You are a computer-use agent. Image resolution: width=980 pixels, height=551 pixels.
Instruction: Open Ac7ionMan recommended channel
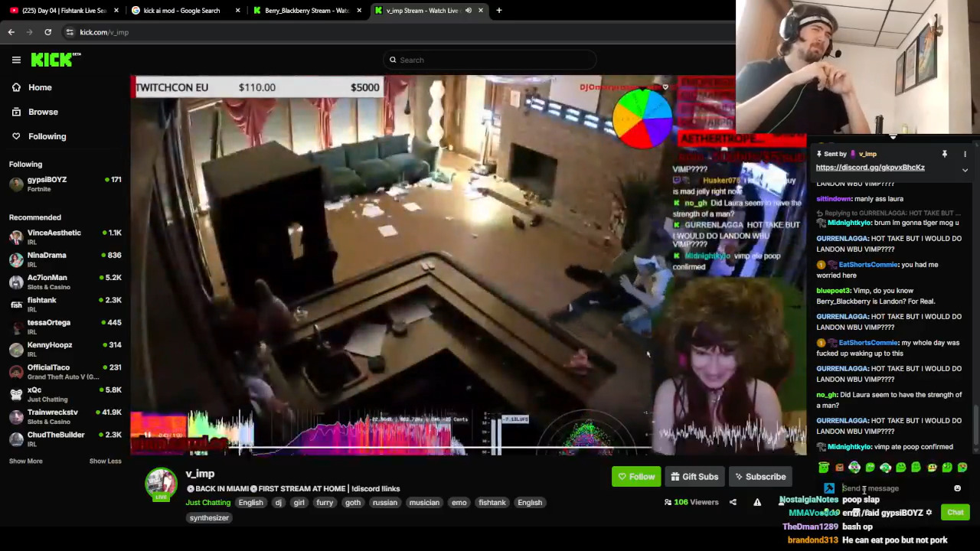point(65,282)
